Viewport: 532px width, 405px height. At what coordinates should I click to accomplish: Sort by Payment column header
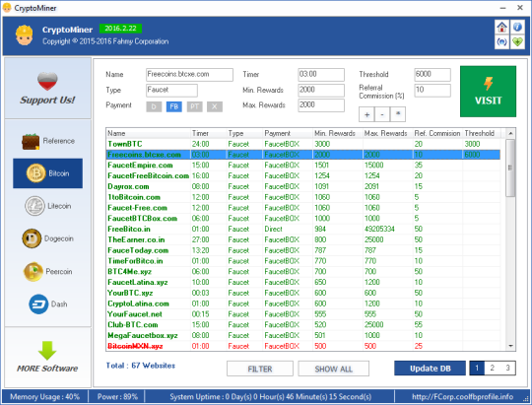(x=288, y=133)
